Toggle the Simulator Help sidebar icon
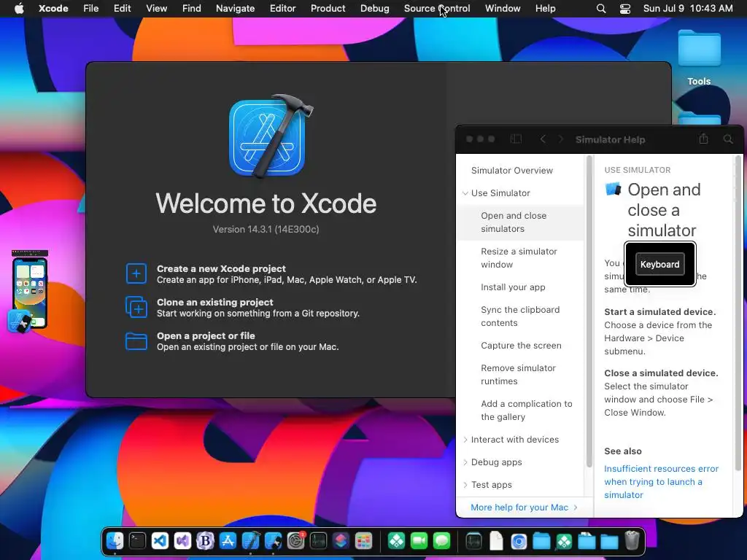747x560 pixels. pyautogui.click(x=516, y=139)
